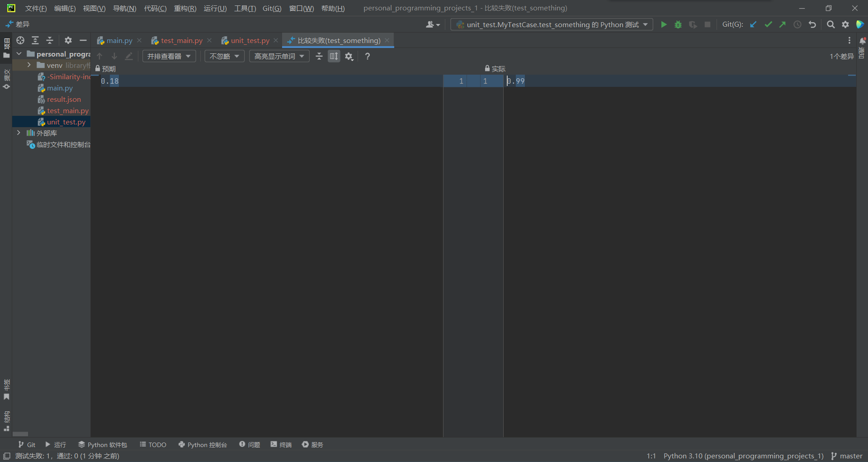The height and width of the screenshot is (462, 868).
Task: Expand the venv folder
Action: tap(29, 65)
